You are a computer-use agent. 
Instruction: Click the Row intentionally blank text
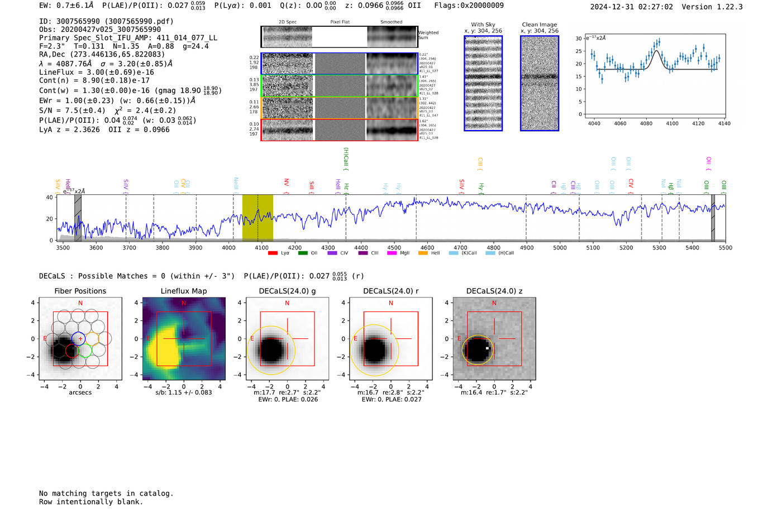(x=91, y=502)
